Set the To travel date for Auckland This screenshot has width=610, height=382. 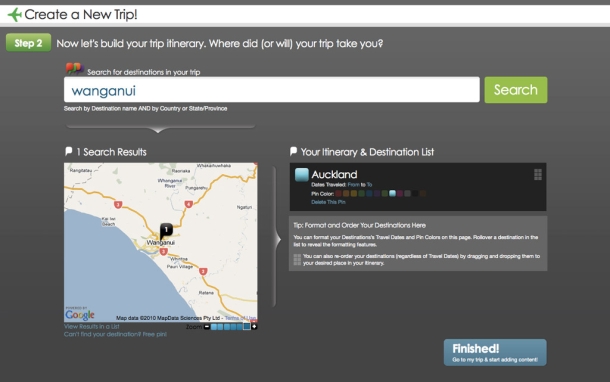tap(369, 185)
